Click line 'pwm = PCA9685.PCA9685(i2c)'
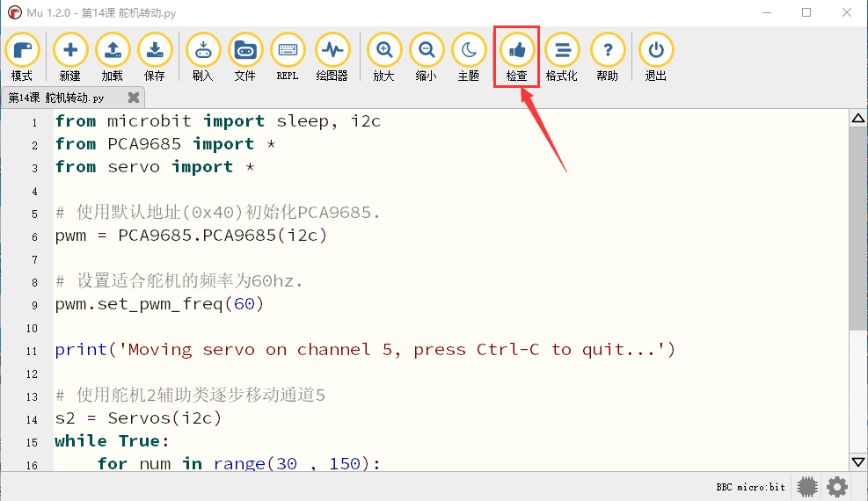This screenshot has height=501, width=868. click(x=191, y=236)
